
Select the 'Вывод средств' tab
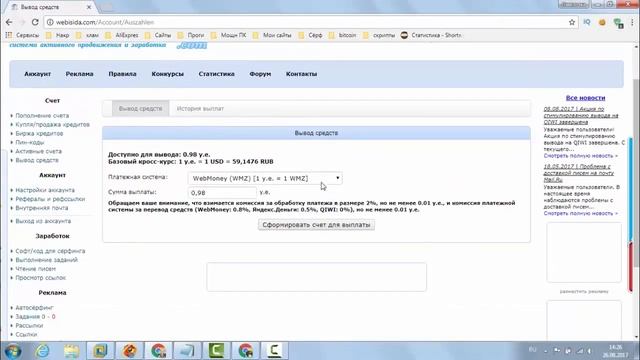click(140, 109)
